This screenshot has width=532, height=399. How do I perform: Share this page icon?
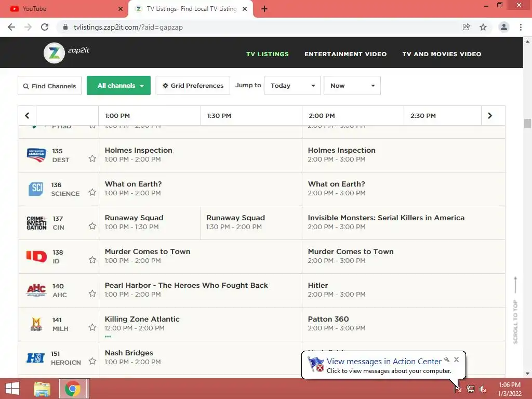[x=466, y=27]
